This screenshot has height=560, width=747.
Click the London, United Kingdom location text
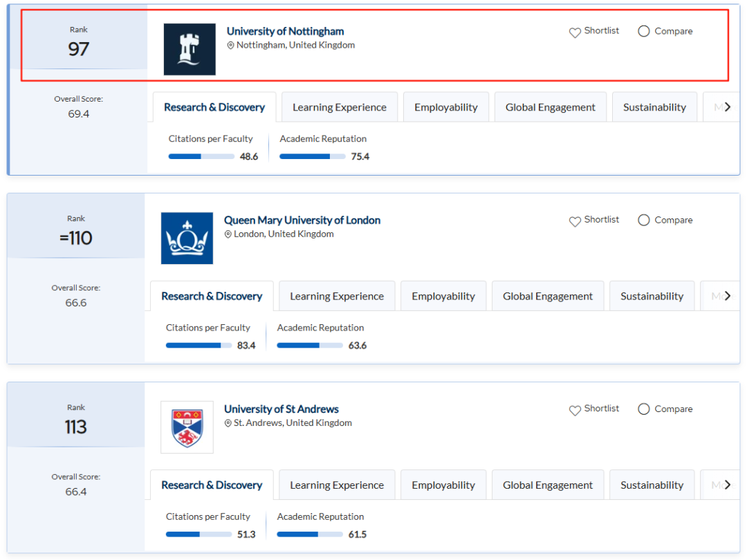(x=284, y=234)
